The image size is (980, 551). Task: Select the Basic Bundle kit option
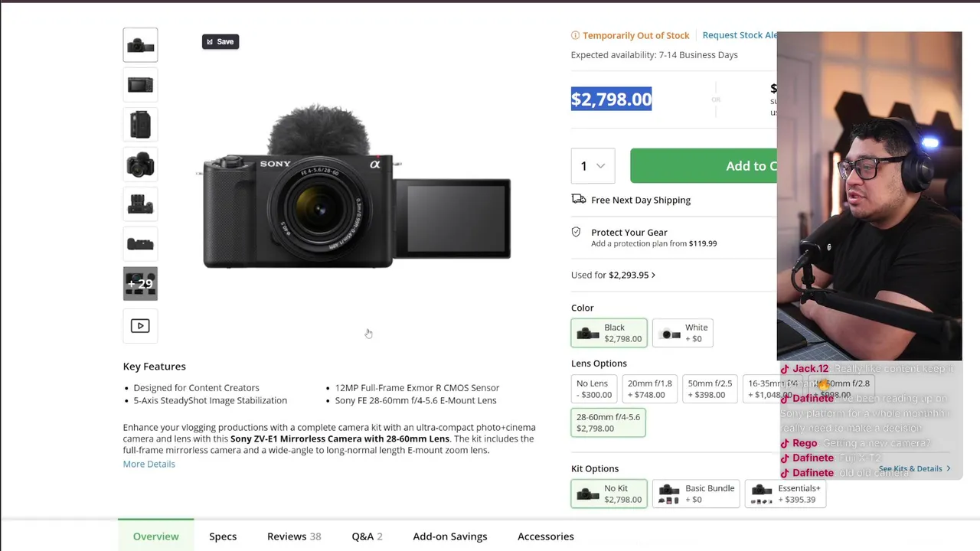696,494
